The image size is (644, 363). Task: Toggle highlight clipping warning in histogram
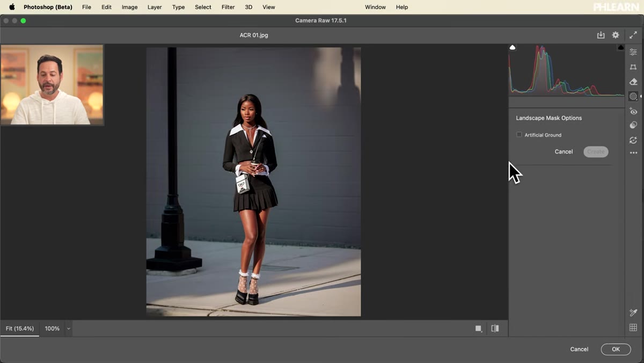621,47
